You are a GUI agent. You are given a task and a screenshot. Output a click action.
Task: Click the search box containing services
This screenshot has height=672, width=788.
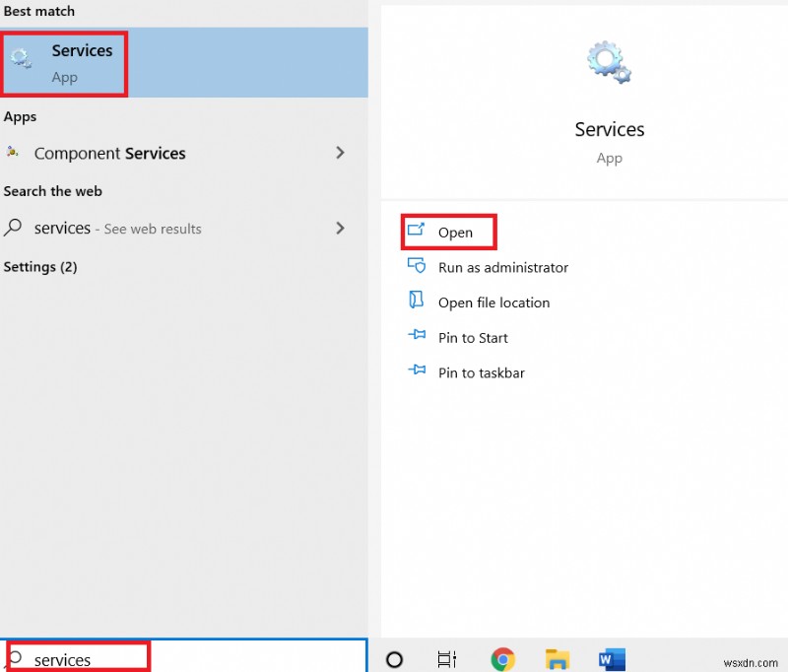click(x=184, y=656)
